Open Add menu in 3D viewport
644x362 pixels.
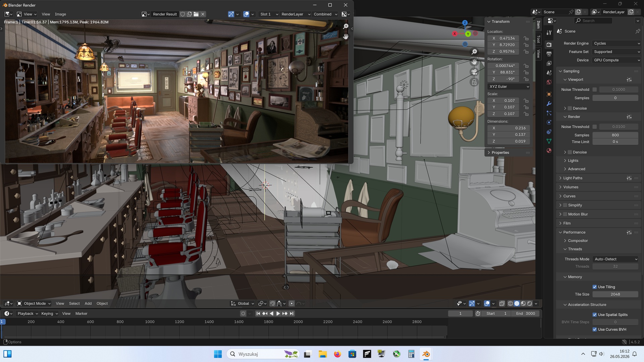88,304
